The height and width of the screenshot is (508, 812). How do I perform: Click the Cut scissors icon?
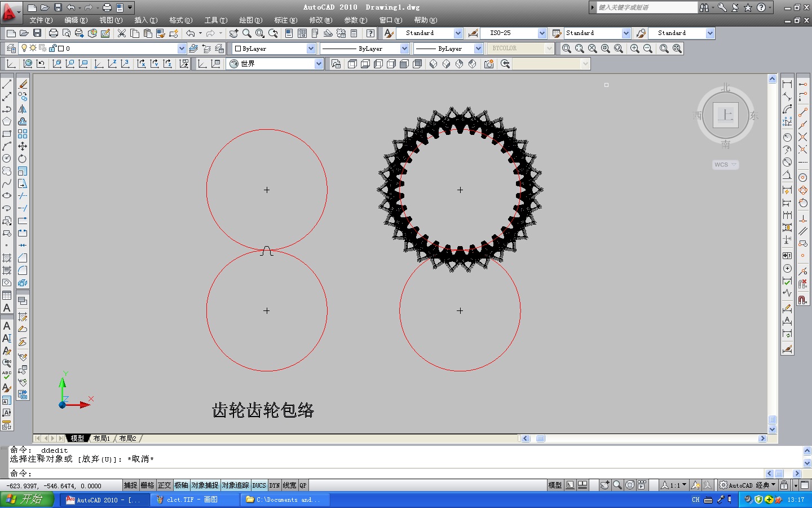[x=121, y=33]
